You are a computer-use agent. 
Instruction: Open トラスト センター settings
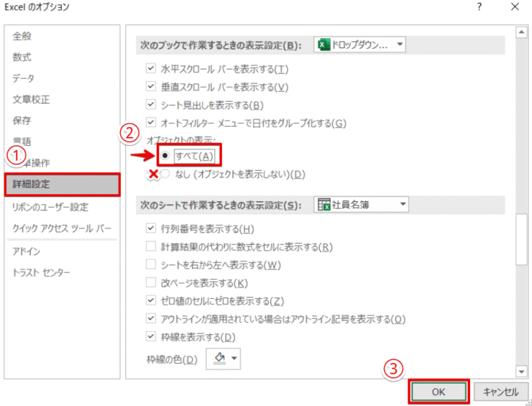click(41, 272)
